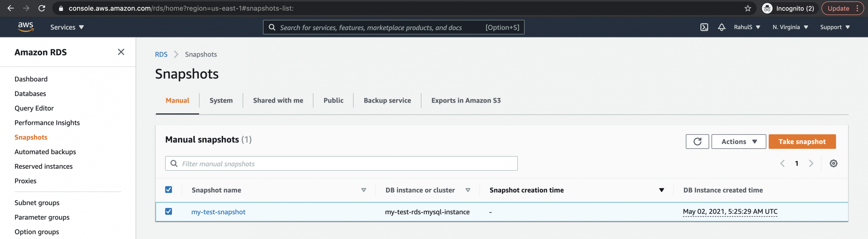Open the notifications bell
868x239 pixels.
[721, 27]
